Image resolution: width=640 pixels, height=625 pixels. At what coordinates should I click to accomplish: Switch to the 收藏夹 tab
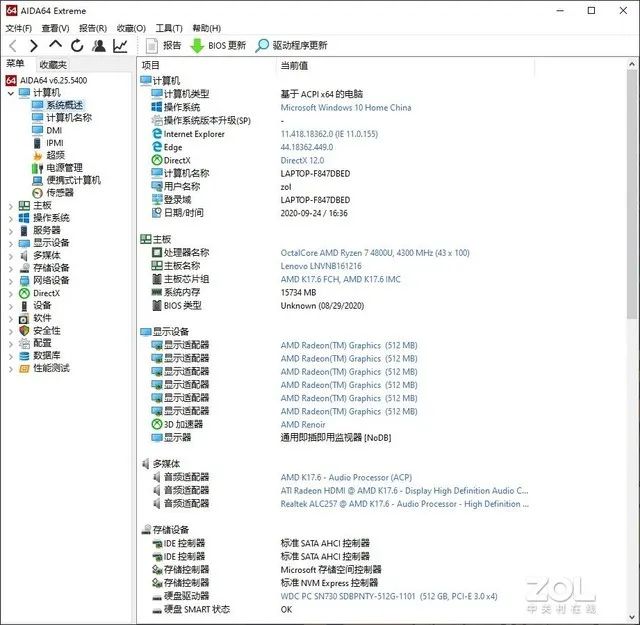point(53,65)
